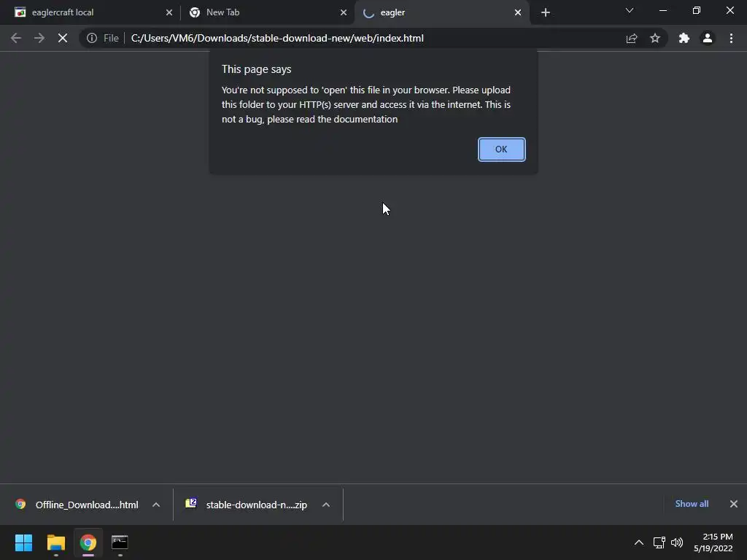Show all downloads

point(692,504)
